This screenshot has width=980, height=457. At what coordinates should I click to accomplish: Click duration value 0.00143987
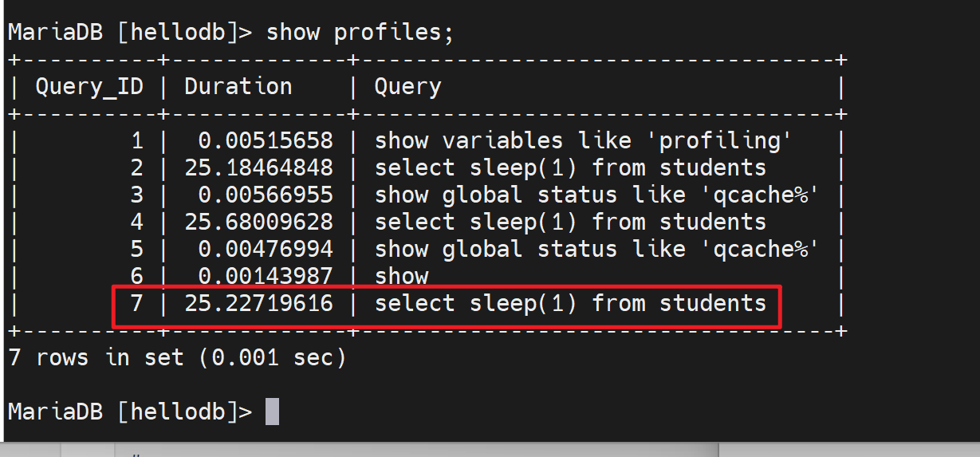point(266,277)
